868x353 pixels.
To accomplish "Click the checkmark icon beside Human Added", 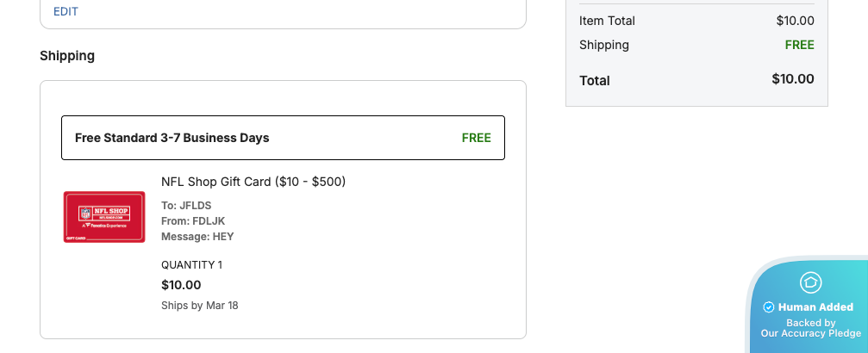I will coord(769,307).
